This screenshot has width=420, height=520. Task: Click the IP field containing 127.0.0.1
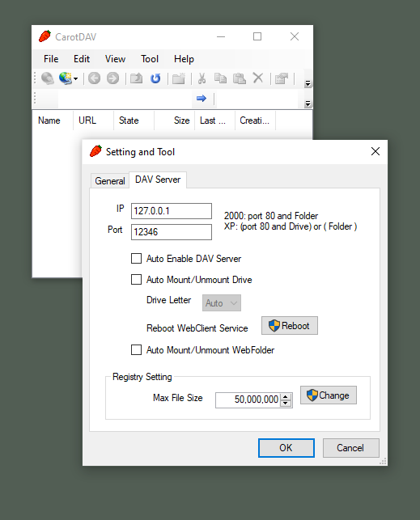172,211
